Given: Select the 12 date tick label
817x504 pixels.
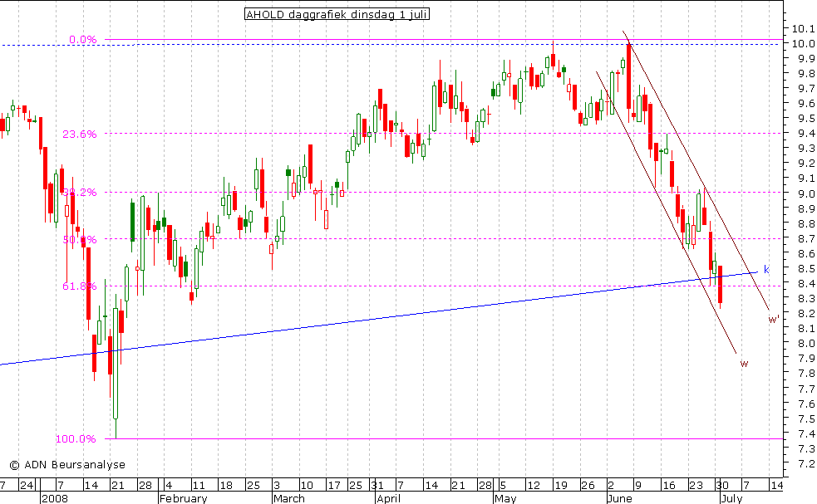Looking at the screenshot, I should [x=533, y=485].
